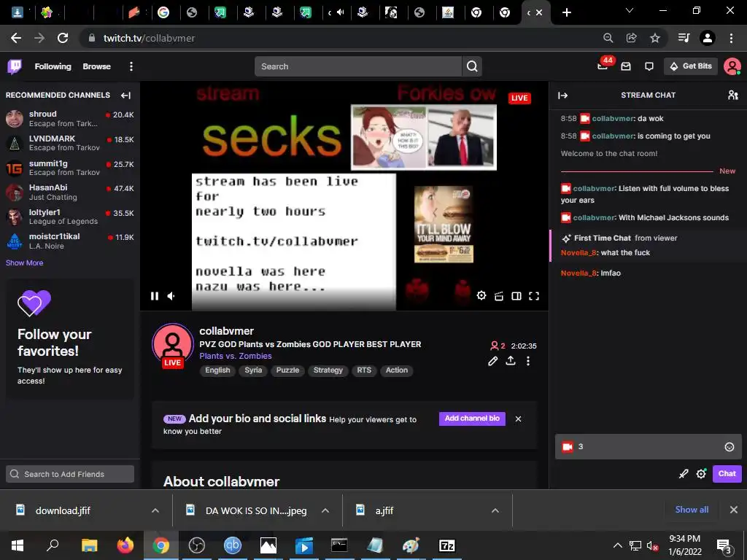Select the Puzzle tag
Screen dimensions: 747x560
(287, 370)
